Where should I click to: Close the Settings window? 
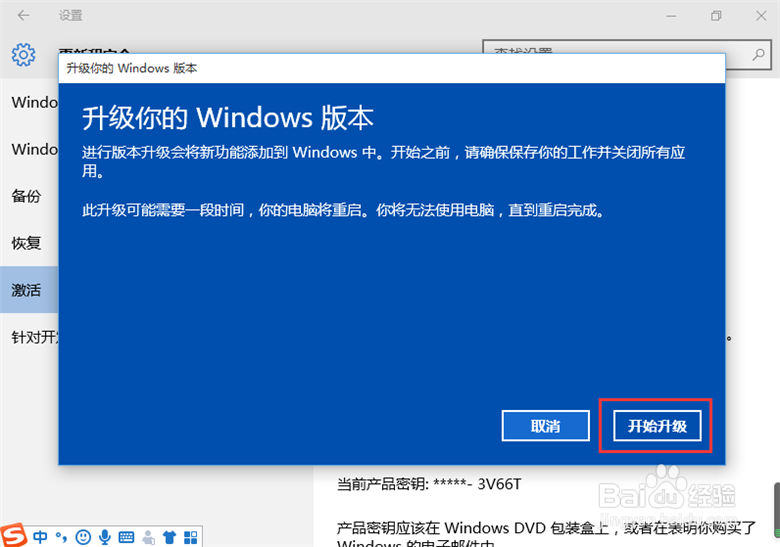(761, 16)
